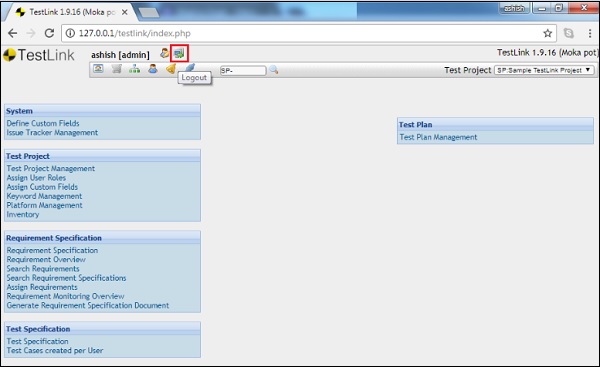
Task: Expand the Test Project dropdown selector
Action: (545, 70)
